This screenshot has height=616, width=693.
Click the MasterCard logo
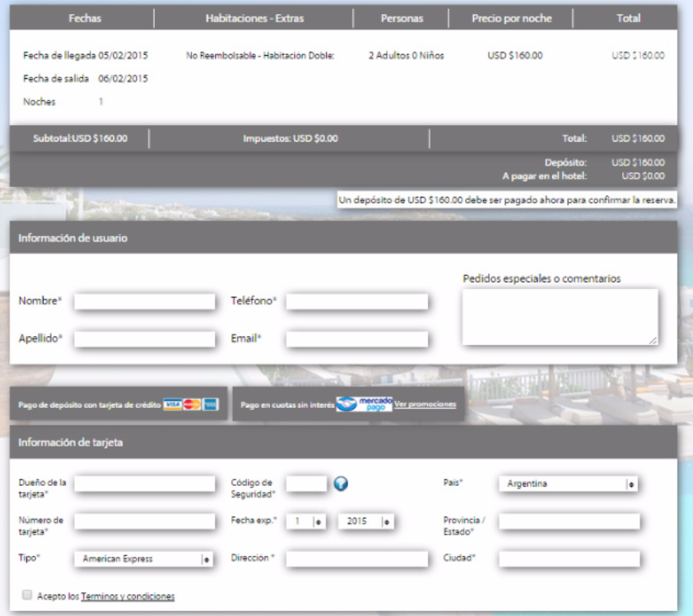coord(192,404)
